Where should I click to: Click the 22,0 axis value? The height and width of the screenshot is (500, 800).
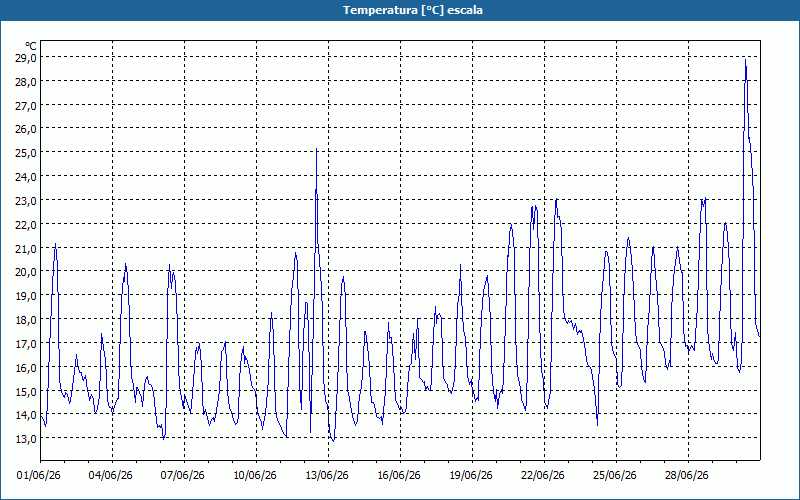coord(26,224)
